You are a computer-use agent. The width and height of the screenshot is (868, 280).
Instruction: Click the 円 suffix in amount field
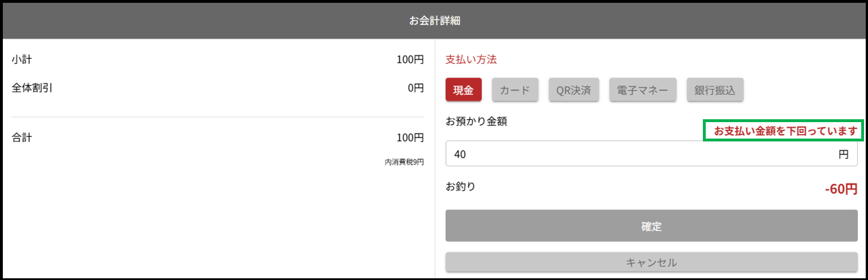[x=844, y=154]
